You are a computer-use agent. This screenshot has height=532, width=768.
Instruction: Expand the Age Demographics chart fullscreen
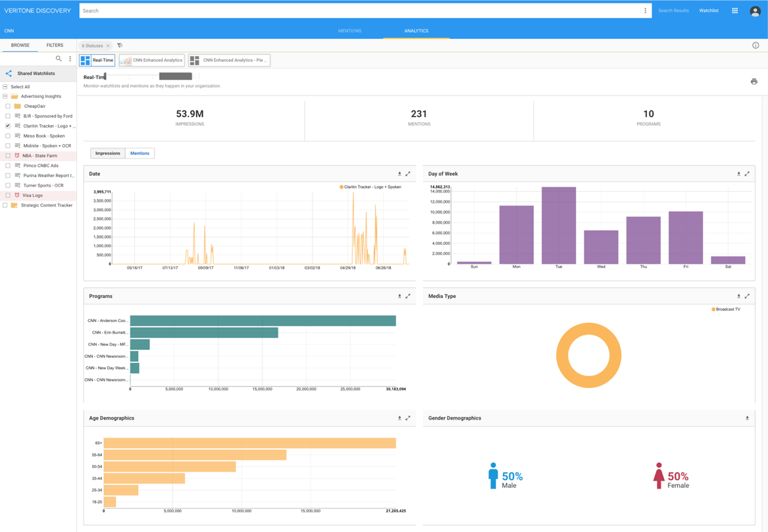click(x=408, y=418)
